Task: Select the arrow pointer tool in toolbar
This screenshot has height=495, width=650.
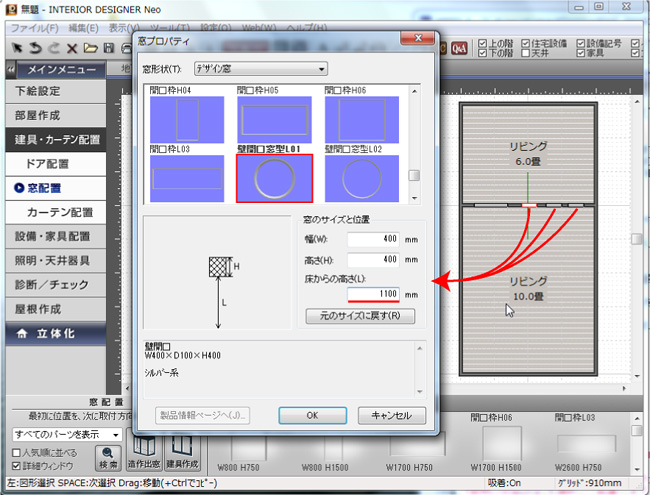Action: pyautogui.click(x=16, y=48)
